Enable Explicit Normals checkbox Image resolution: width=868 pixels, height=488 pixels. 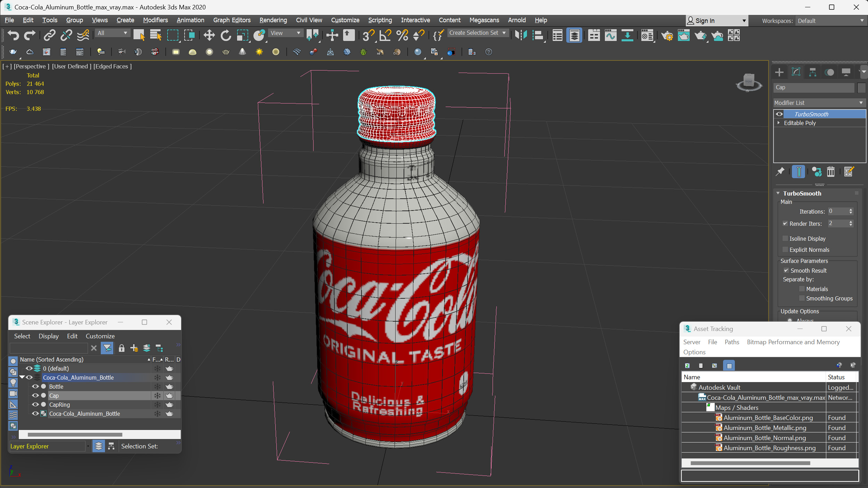(785, 250)
